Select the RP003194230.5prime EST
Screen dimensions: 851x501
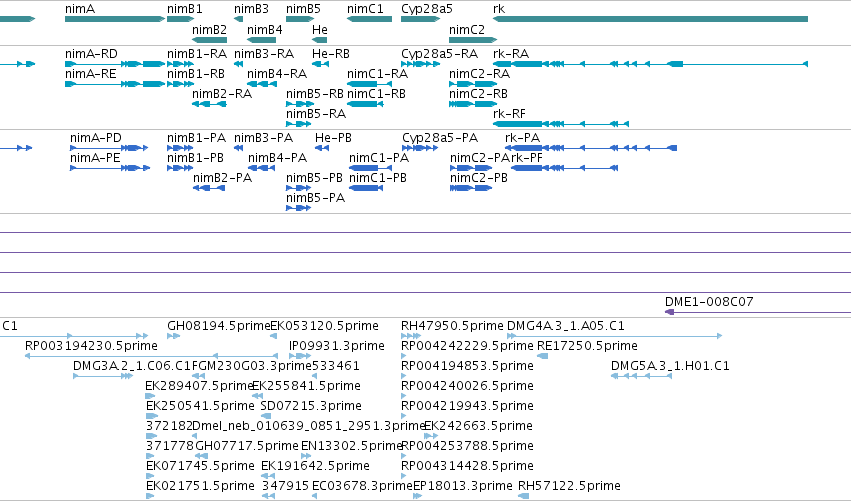[x=152, y=356]
